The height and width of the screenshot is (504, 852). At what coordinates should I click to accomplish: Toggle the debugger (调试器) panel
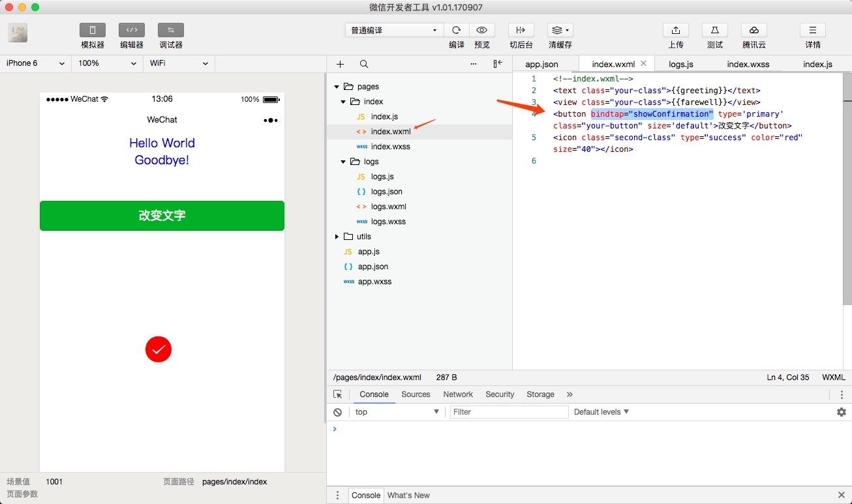(x=171, y=30)
